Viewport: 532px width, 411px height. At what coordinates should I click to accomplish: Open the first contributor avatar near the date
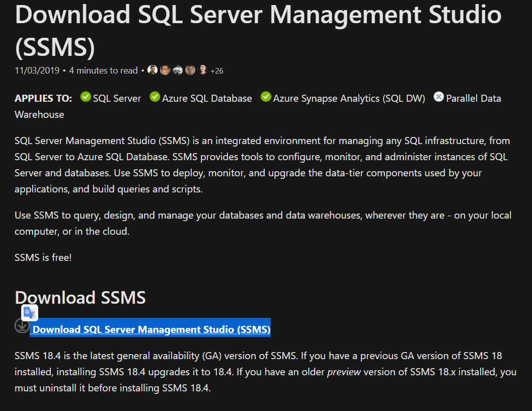(153, 70)
